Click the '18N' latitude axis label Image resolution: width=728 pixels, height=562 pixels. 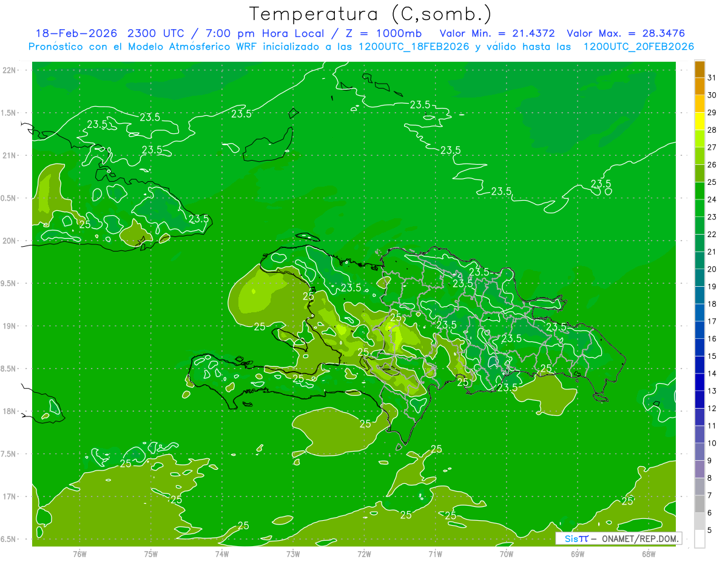pyautogui.click(x=9, y=411)
